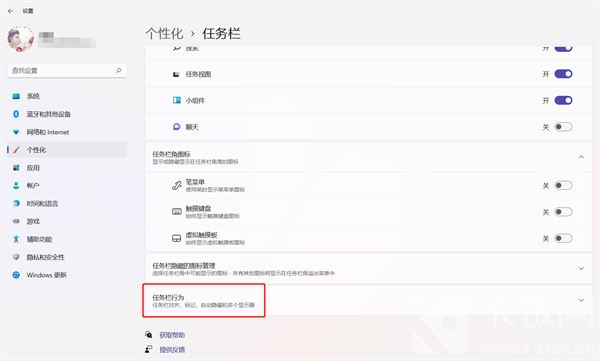This screenshot has width=600, height=361.
Task: Collapse the 任务栏角图标 section chevron
Action: click(581, 157)
